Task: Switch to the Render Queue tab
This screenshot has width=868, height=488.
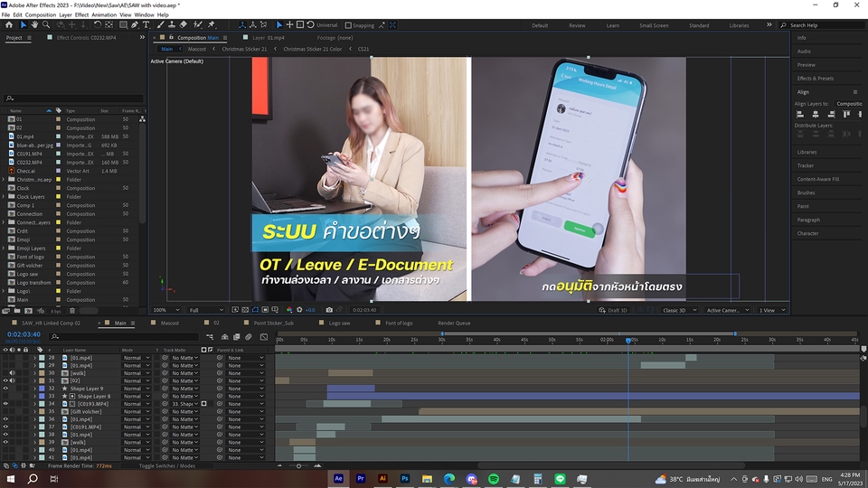Action: click(454, 324)
